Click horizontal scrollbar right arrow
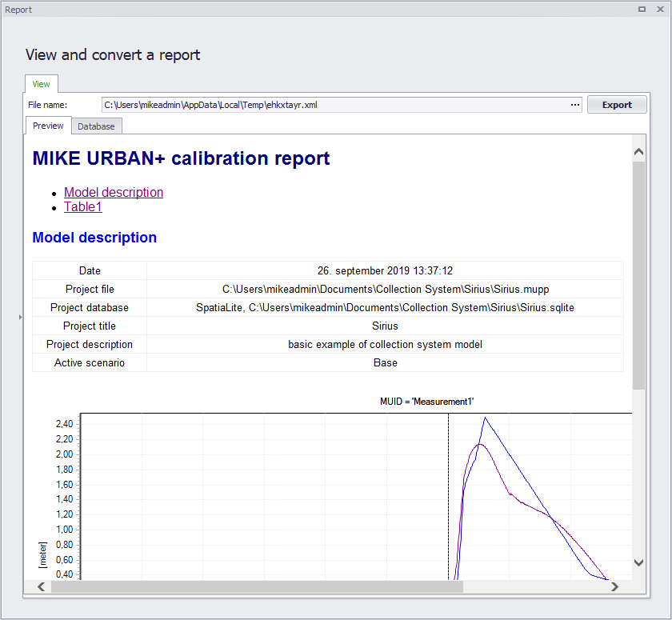Image resolution: width=672 pixels, height=620 pixels. coord(614,586)
